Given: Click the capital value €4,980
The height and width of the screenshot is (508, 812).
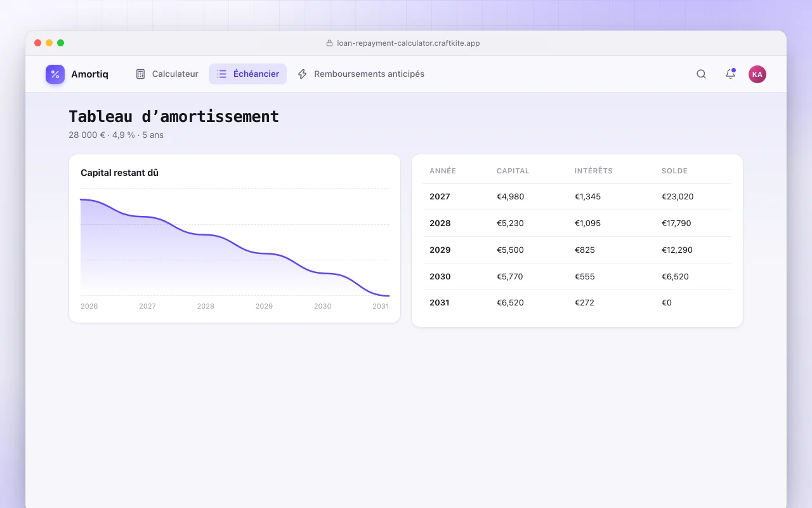Looking at the screenshot, I should point(511,197).
